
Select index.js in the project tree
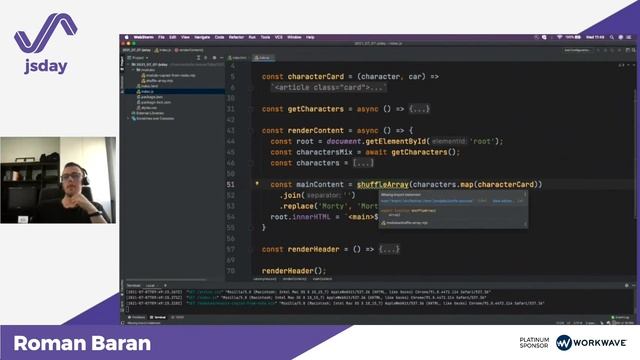pyautogui.click(x=145, y=91)
